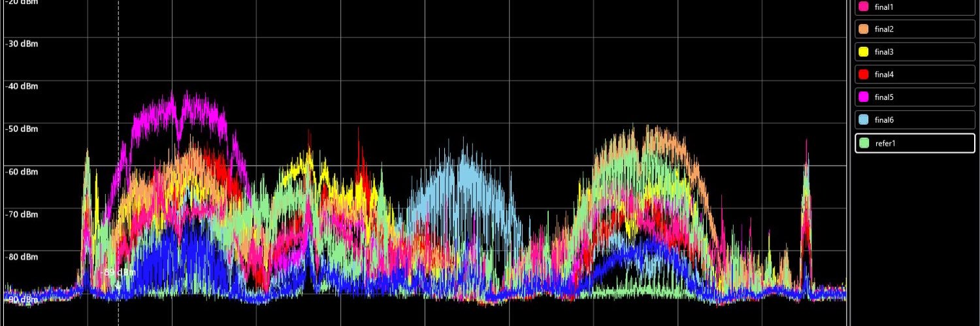Click the light blue swatch of final6

(x=863, y=120)
